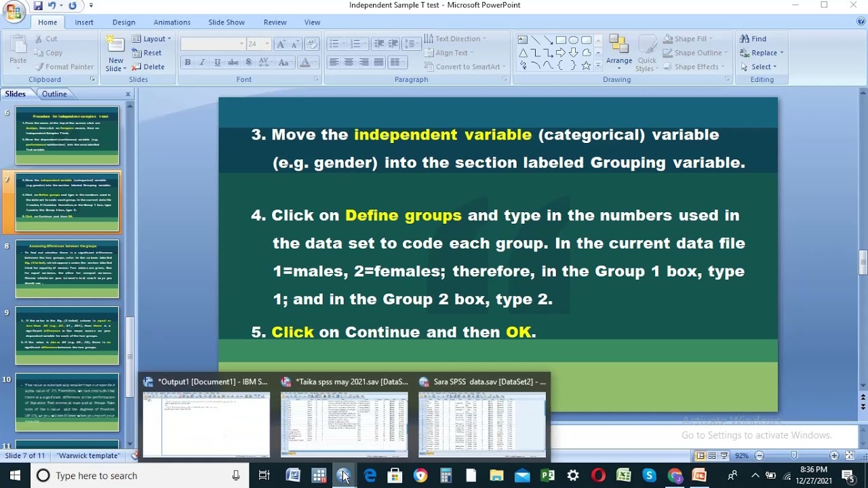This screenshot has height=488, width=868.
Task: Select the Oval shape
Action: pyautogui.click(x=573, y=40)
